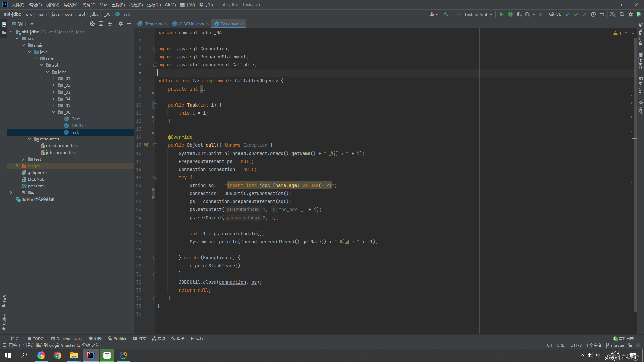The height and width of the screenshot is (362, 644).
Task: Start debugging with the bug icon
Action: 511,14
